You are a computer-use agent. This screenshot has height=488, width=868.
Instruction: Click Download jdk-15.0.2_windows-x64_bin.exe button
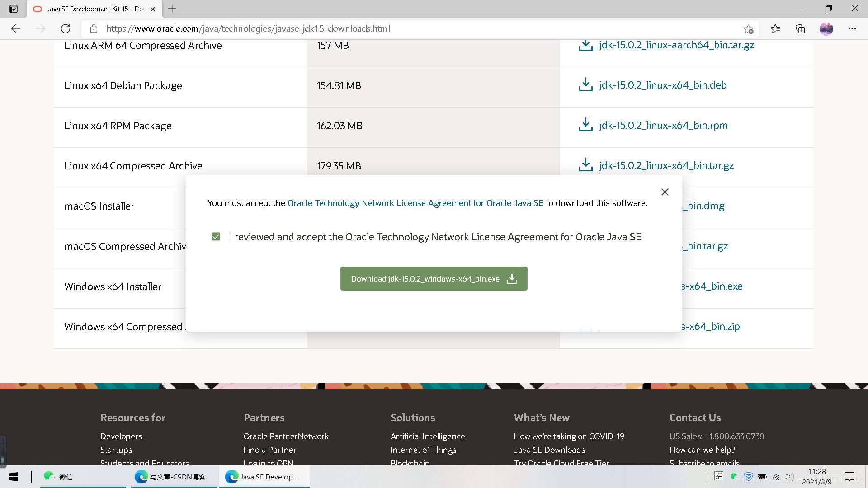click(434, 279)
